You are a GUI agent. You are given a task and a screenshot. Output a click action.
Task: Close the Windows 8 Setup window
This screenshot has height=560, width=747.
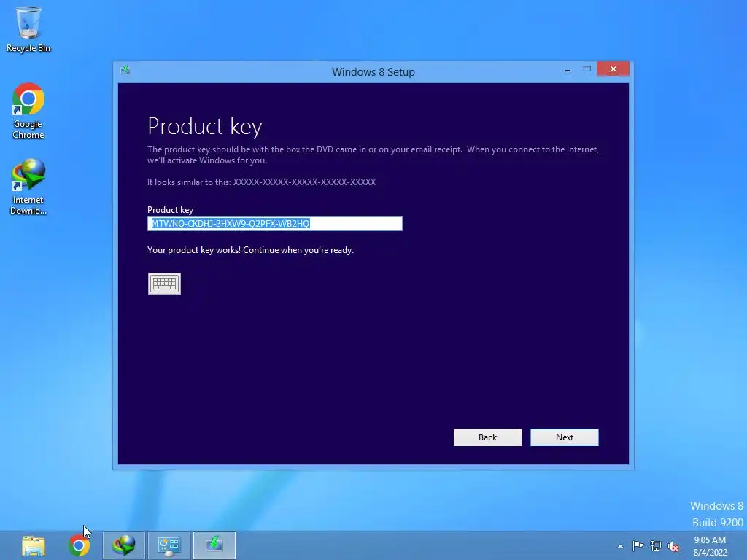pyautogui.click(x=613, y=69)
